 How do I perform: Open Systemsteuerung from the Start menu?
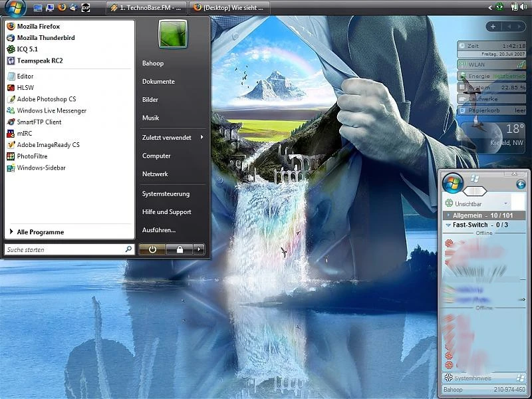[166, 194]
